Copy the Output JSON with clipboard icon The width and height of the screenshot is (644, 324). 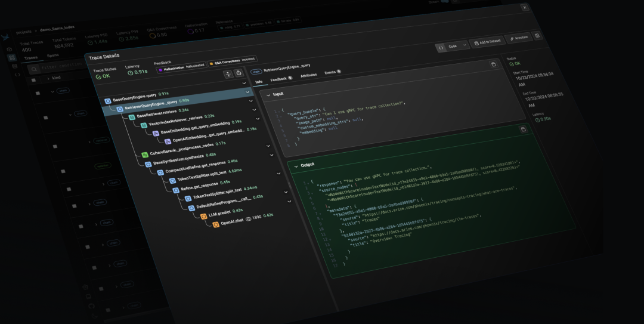click(x=524, y=129)
